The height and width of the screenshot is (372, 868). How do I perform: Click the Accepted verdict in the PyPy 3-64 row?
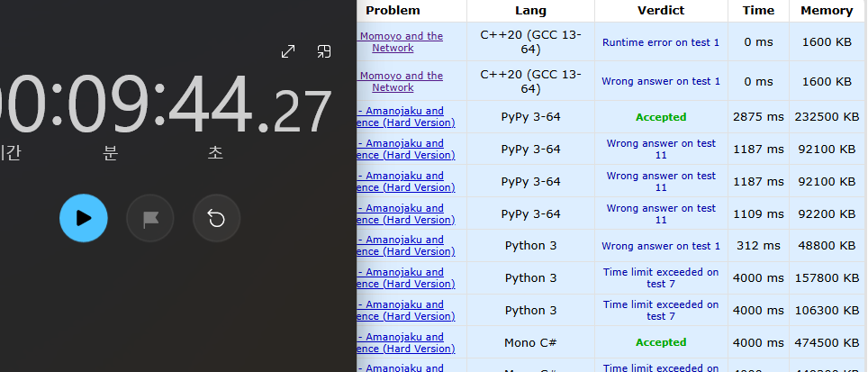[x=661, y=117]
